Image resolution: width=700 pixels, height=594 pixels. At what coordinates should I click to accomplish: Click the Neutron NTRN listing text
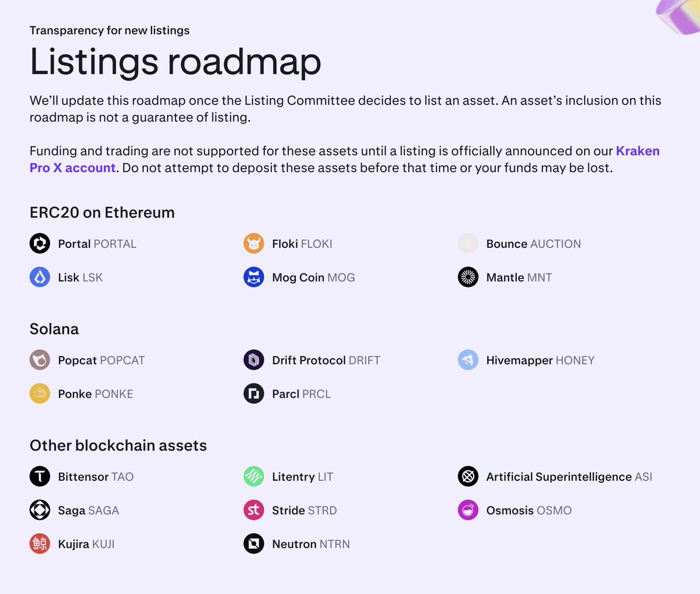[310, 544]
